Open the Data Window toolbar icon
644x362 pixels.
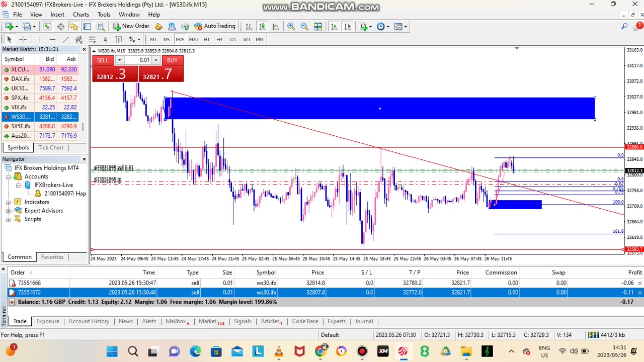60,26
